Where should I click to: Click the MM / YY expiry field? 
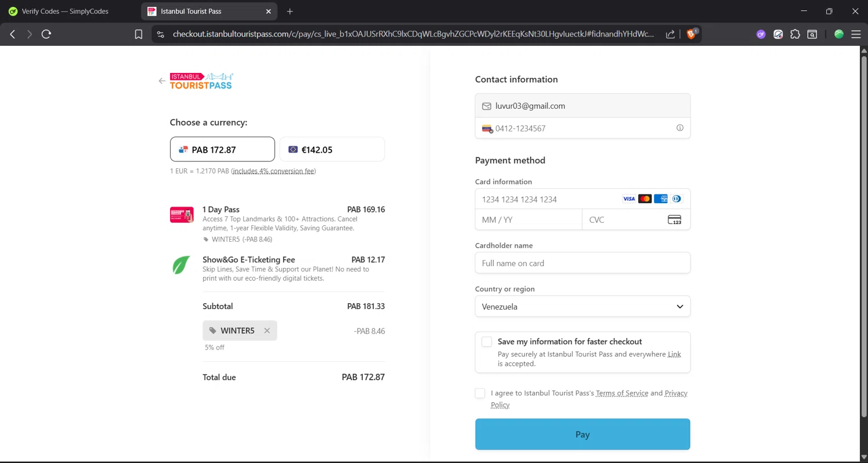pos(528,220)
